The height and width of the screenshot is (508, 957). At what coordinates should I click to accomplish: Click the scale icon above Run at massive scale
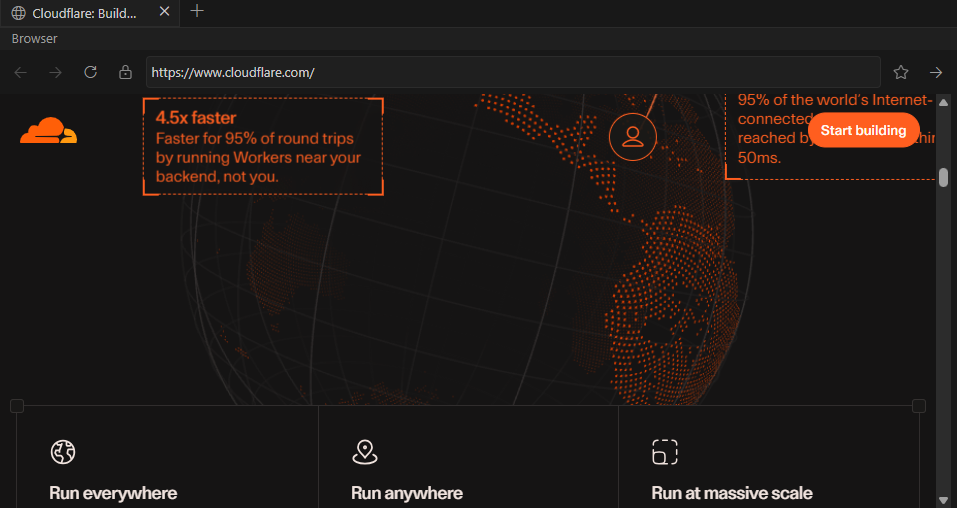pos(665,452)
